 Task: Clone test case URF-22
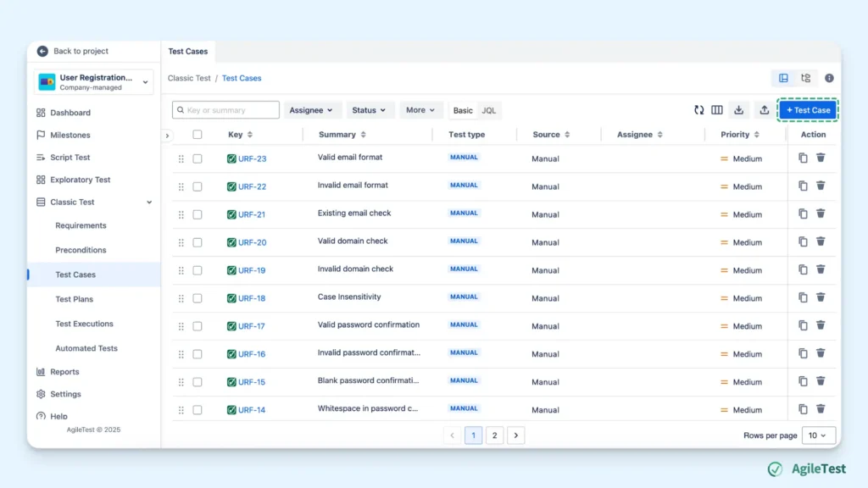click(x=803, y=186)
